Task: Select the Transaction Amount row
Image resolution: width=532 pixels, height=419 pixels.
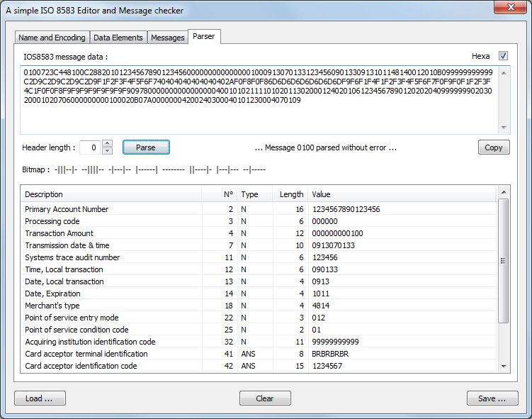Action: (x=259, y=233)
